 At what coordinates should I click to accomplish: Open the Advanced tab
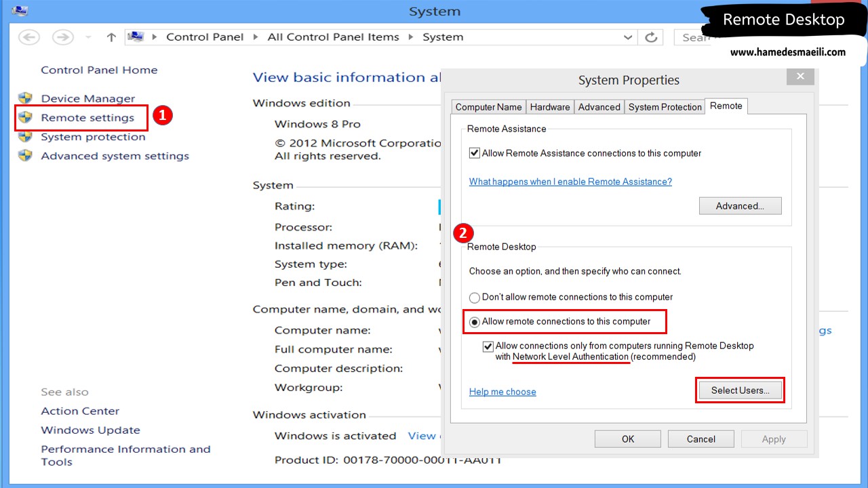point(599,107)
